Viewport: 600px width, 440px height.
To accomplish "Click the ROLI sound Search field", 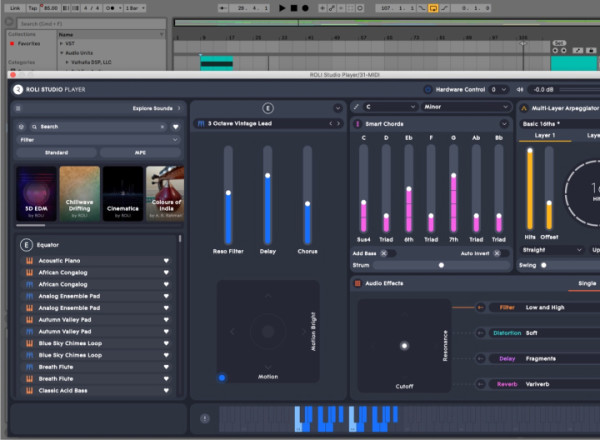I will pyautogui.click(x=99, y=127).
